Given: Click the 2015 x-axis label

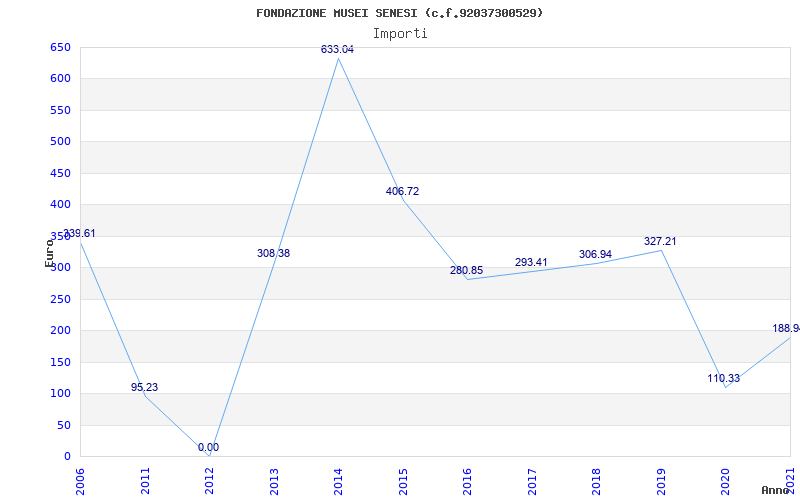Looking at the screenshot, I should point(403,481).
